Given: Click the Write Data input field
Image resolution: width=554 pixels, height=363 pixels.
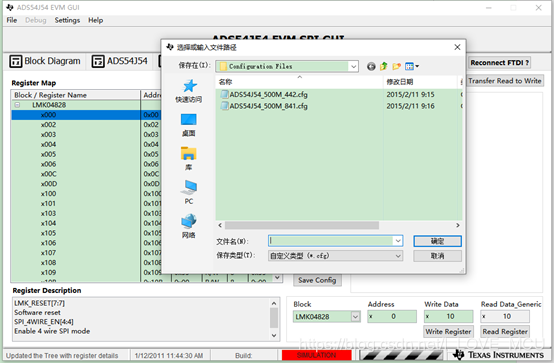Looking at the screenshot, I should tap(449, 316).
